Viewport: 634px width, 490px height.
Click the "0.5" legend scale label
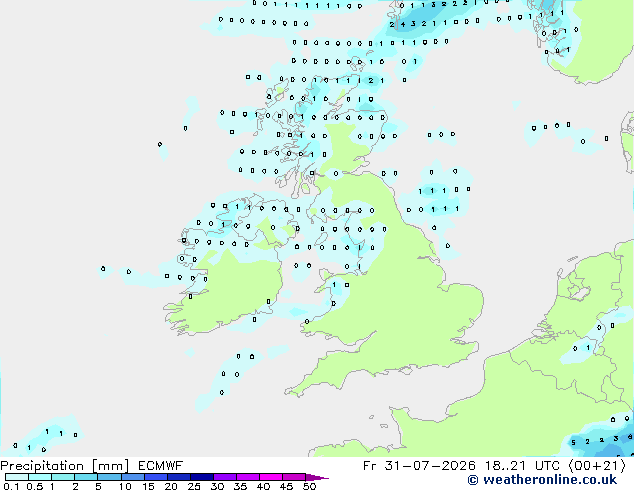(x=34, y=486)
